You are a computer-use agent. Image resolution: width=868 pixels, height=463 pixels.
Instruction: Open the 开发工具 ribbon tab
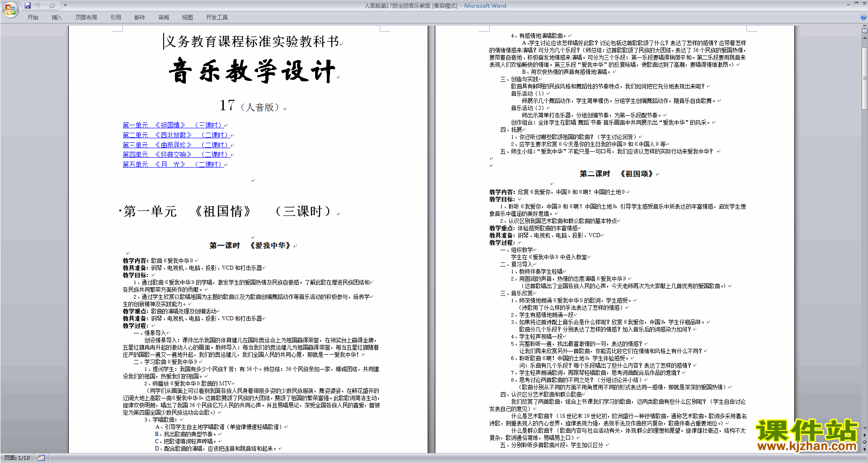click(x=217, y=18)
